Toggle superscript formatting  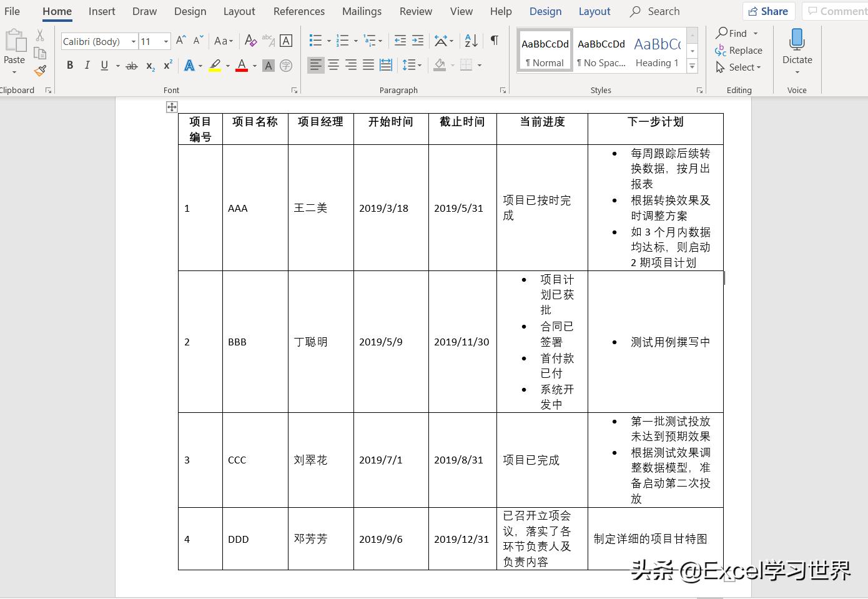(167, 65)
